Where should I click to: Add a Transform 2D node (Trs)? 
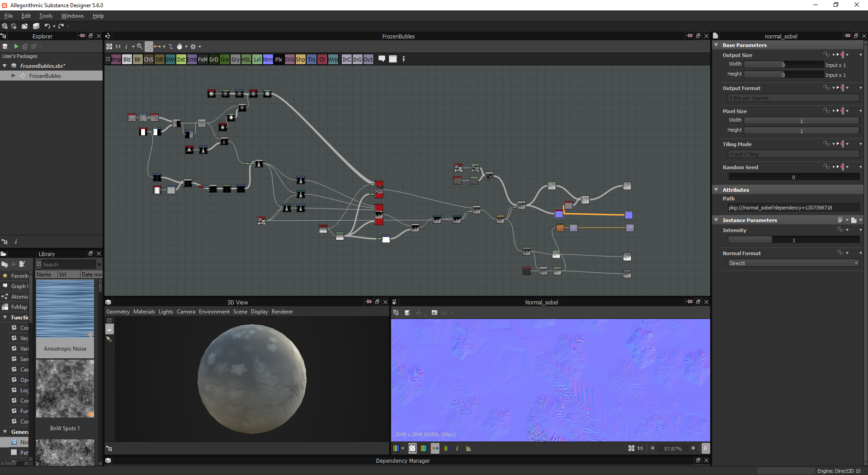click(311, 59)
